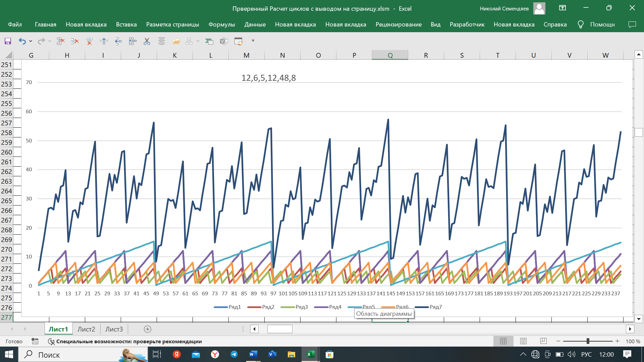Open the Вставка ribbon tab
This screenshot has width=644, height=362.
tap(126, 24)
